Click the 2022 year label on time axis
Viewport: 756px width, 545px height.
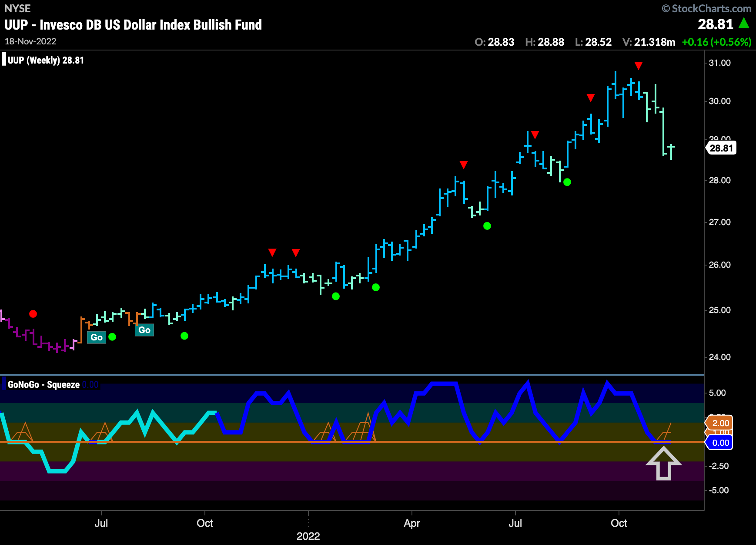tap(308, 536)
